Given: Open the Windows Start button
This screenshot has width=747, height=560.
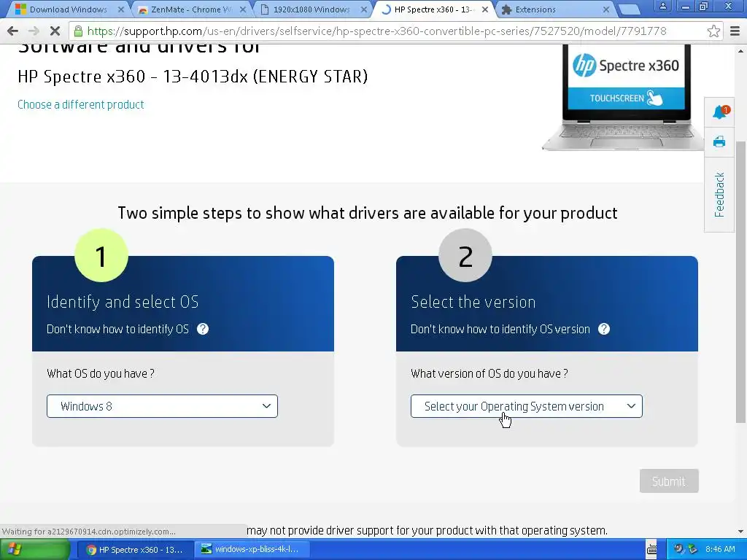Looking at the screenshot, I should (35, 550).
